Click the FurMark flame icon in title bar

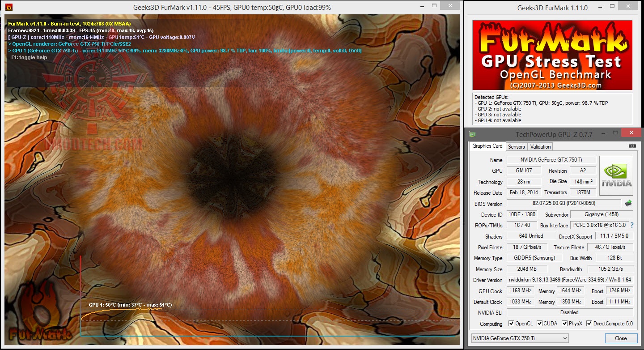click(8, 7)
